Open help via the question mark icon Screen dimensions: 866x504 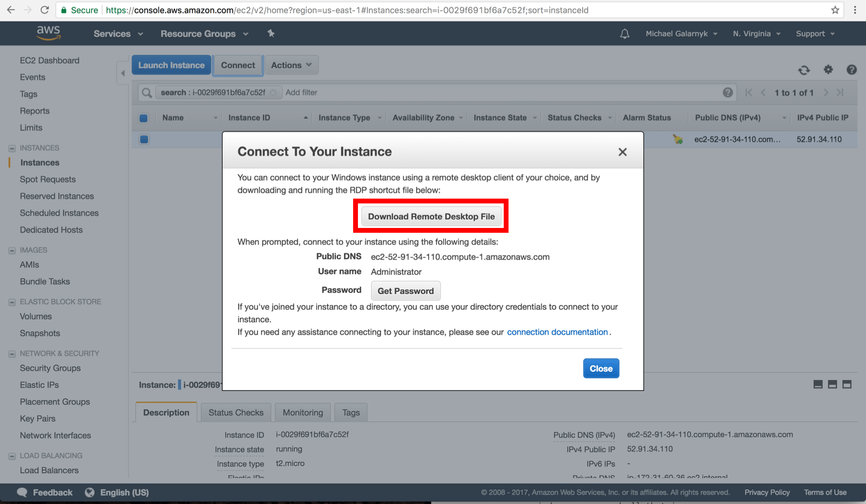coord(852,70)
